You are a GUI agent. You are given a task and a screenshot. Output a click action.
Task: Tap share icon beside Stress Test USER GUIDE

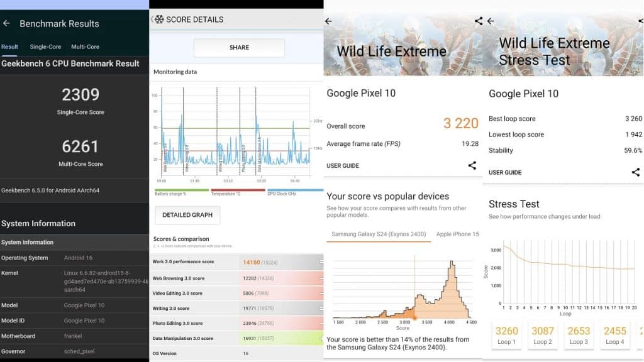[635, 172]
